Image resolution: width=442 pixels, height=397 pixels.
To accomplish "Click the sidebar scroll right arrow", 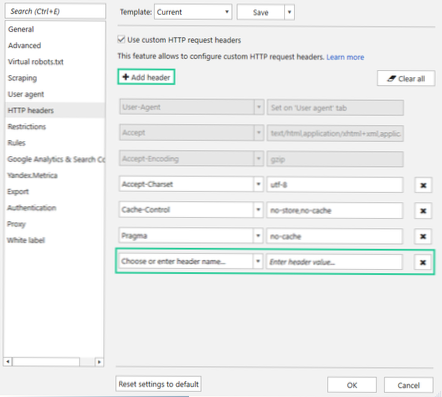I will [99, 362].
